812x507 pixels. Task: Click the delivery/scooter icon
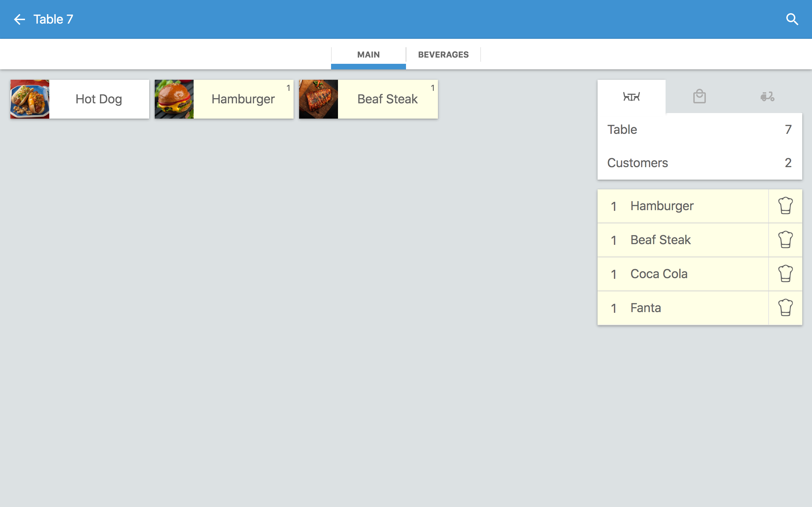768,96
